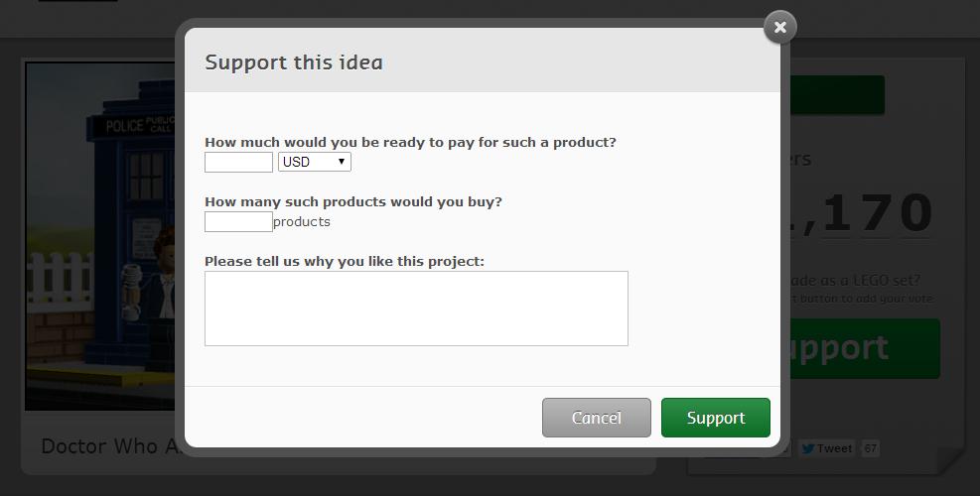The width and height of the screenshot is (980, 496).
Task: Submit with the green Support dialog button
Action: [715, 418]
